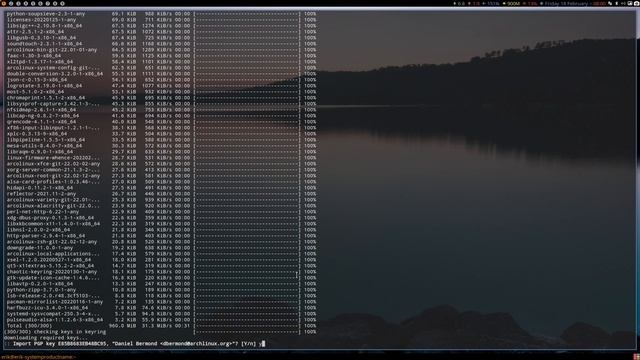Click the perl-net-http package row
Screen dimensions: 640x360
[161, 212]
